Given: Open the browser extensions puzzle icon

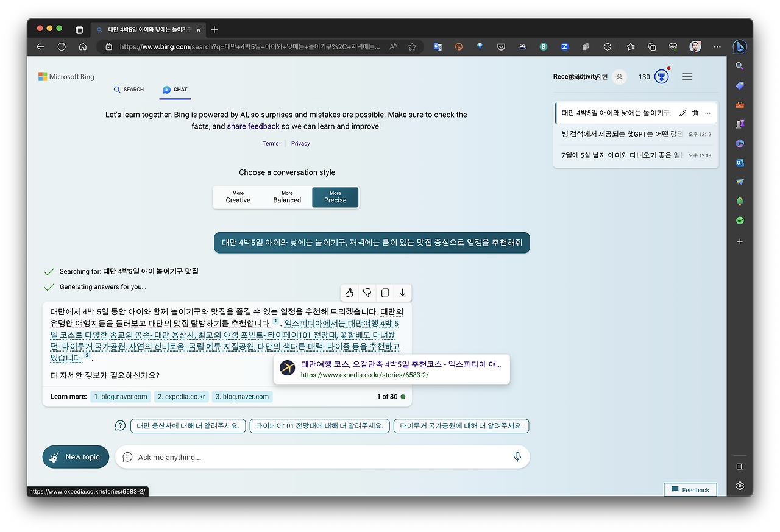Looking at the screenshot, I should tap(607, 47).
